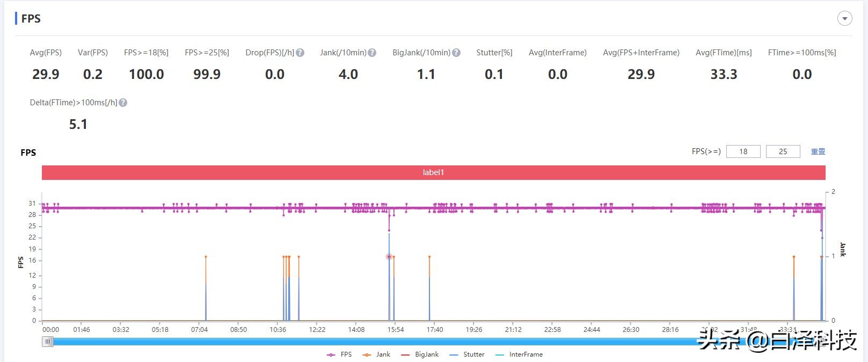The width and height of the screenshot is (868, 362).
Task: Click the FPS threshold field showing 18
Action: pyautogui.click(x=743, y=151)
